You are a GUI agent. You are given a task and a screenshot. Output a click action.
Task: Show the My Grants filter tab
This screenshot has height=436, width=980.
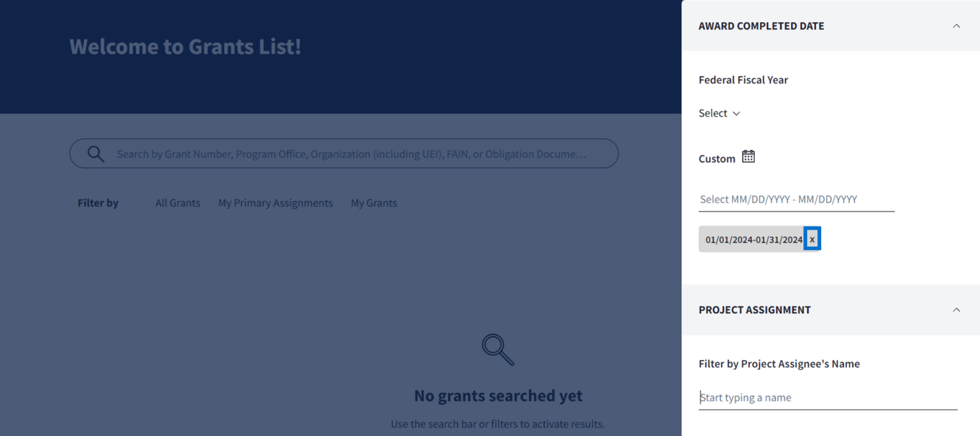point(373,203)
